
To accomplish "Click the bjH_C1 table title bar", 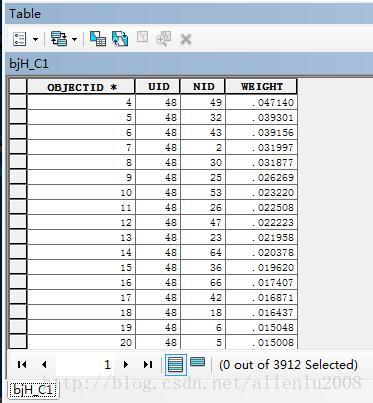I will [x=189, y=63].
